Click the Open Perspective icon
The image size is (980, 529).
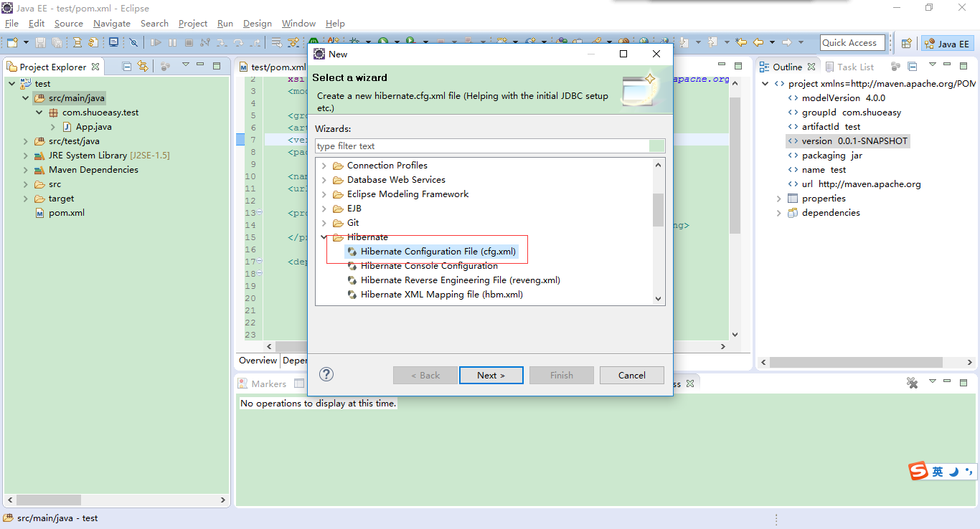[906, 44]
